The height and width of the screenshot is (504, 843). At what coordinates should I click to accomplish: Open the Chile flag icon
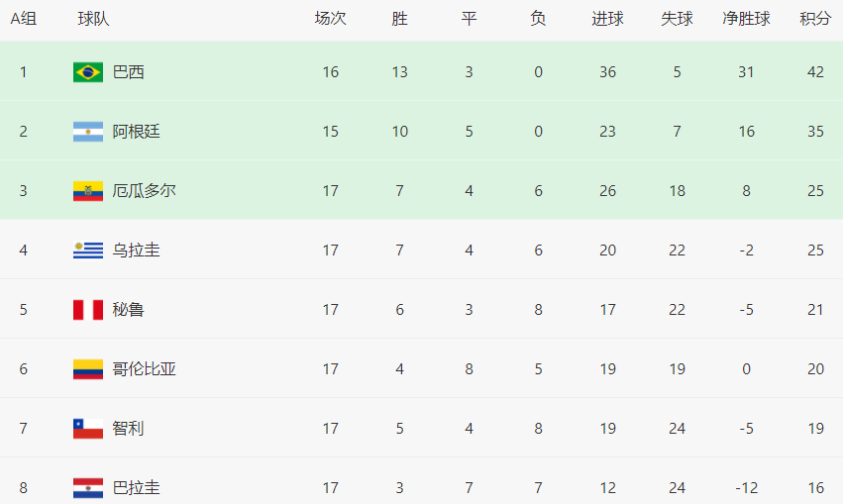pyautogui.click(x=88, y=429)
